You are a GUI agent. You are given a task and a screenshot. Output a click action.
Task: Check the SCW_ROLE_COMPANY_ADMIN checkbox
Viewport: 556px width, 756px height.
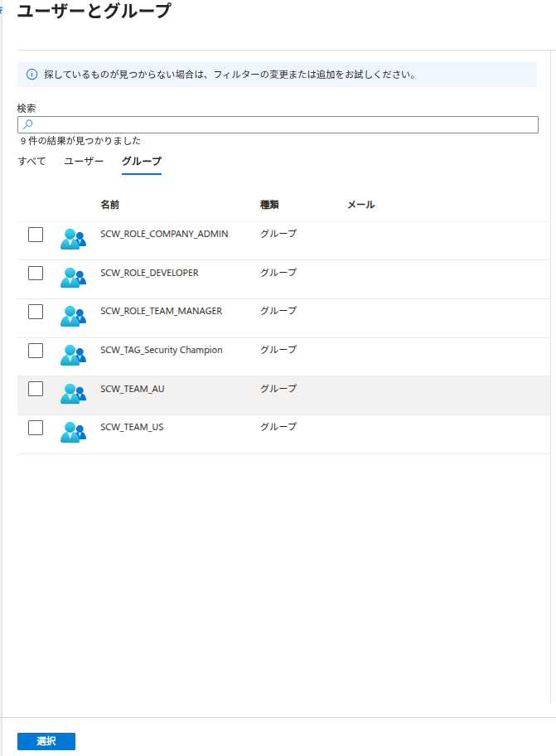click(36, 235)
